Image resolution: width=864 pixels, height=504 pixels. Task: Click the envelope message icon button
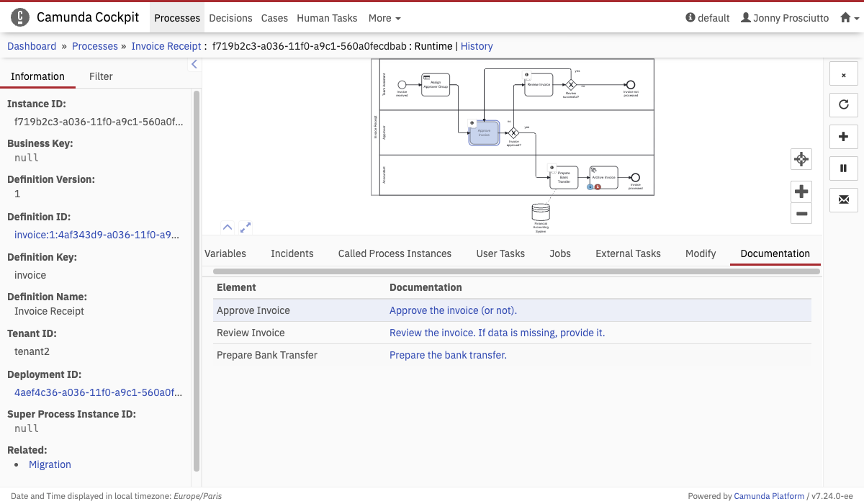coord(843,199)
